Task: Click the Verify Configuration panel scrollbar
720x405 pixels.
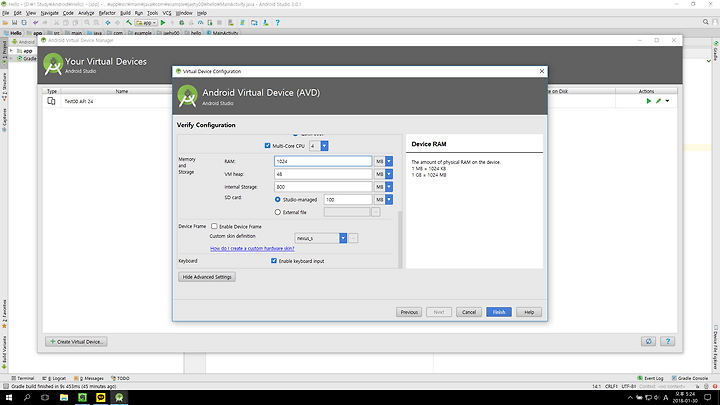Action: [x=400, y=239]
